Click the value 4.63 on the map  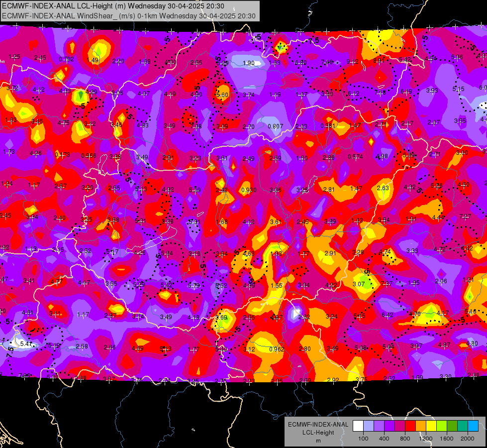pos(248,254)
